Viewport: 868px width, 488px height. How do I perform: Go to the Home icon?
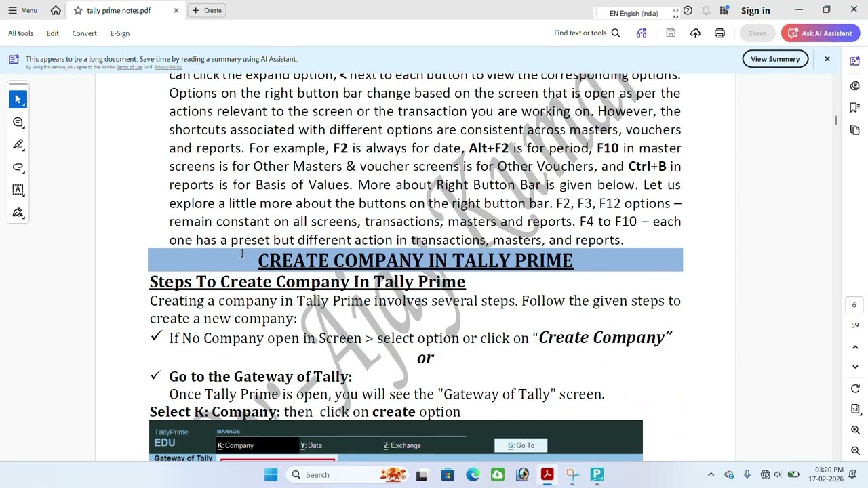[x=56, y=10]
